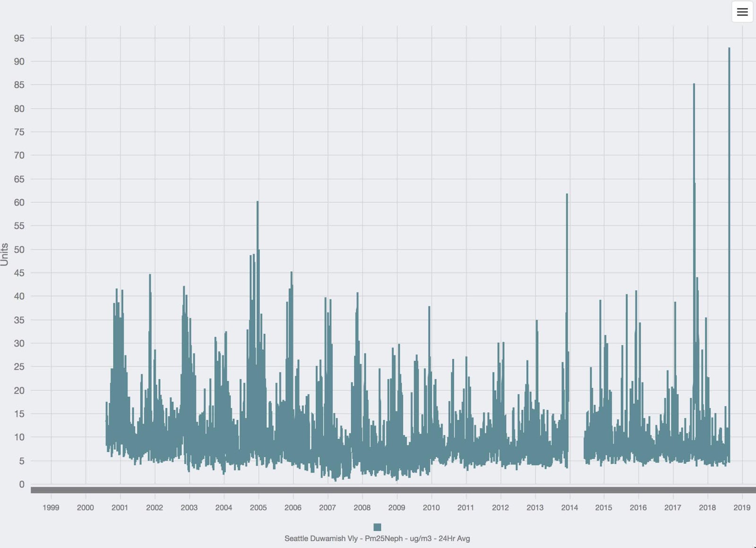The height and width of the screenshot is (548, 756).
Task: Toggle the Seattle Duwamish Vly series visibility
Action: [x=377, y=526]
